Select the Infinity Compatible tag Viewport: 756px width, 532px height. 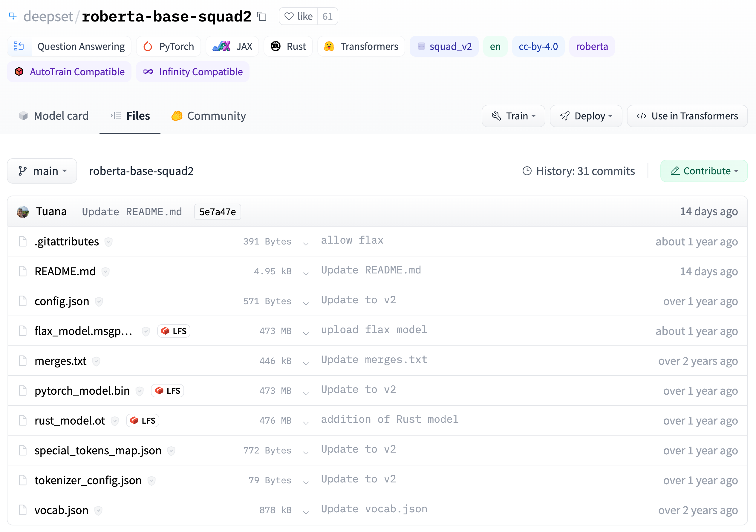[x=193, y=72]
